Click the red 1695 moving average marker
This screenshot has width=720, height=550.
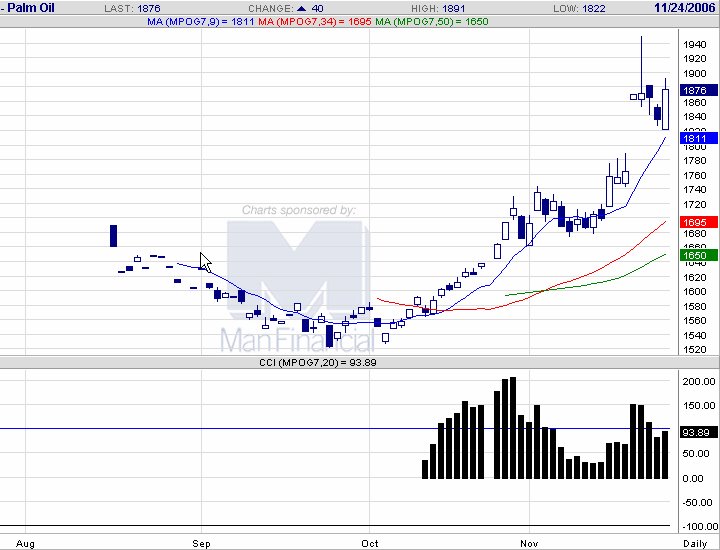coord(698,222)
